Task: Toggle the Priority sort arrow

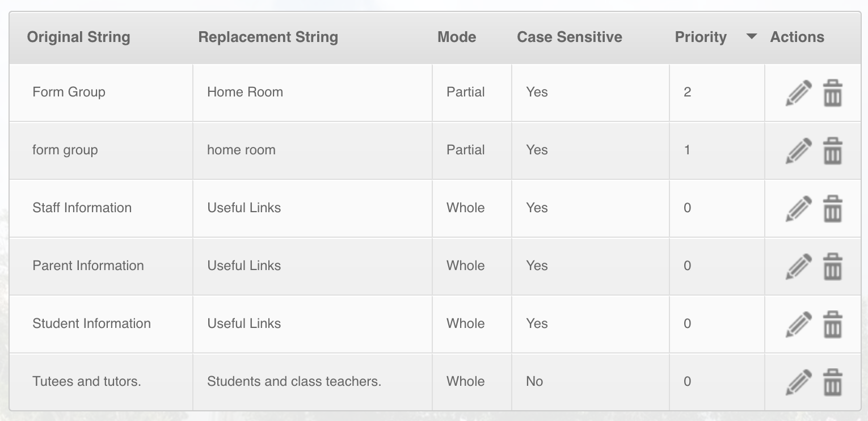Action: point(751,37)
